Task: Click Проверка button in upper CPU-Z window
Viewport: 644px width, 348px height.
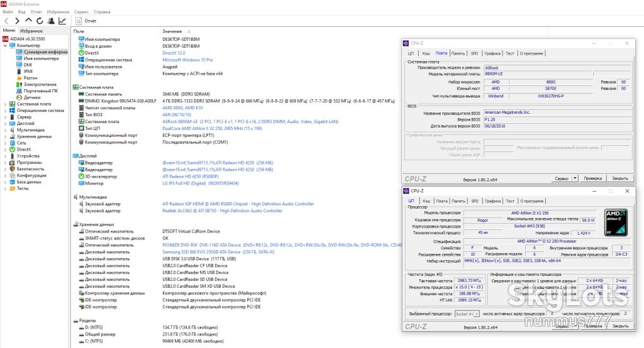Action: point(592,178)
